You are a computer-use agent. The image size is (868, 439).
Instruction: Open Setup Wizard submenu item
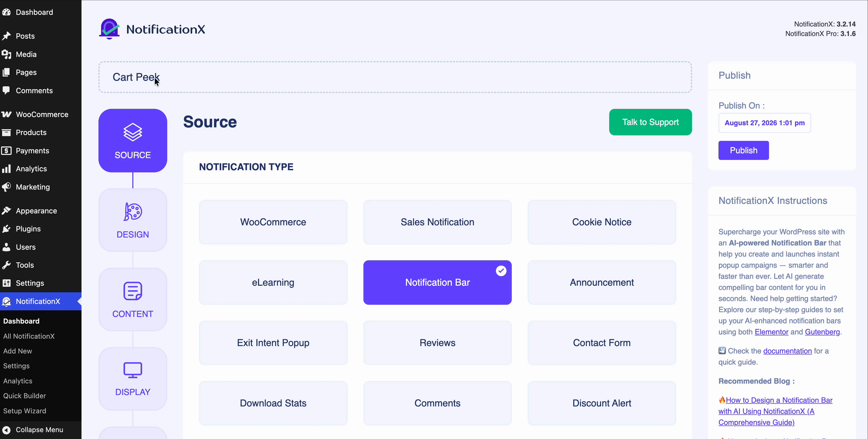pos(25,411)
